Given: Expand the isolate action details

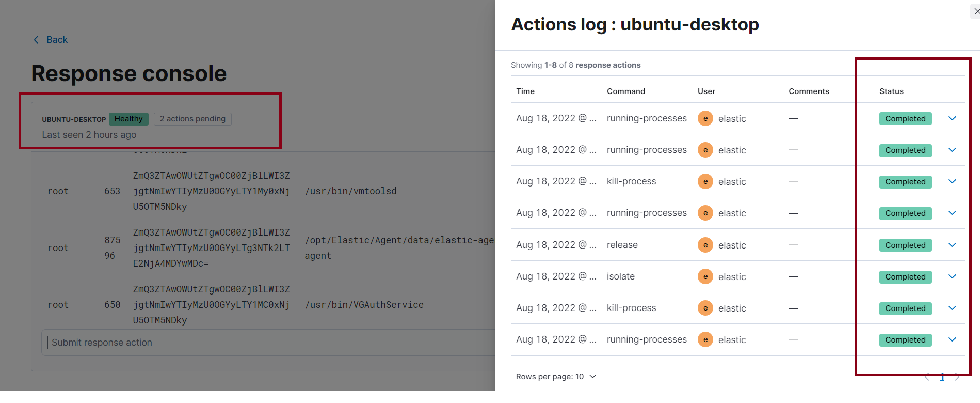Looking at the screenshot, I should [952, 276].
